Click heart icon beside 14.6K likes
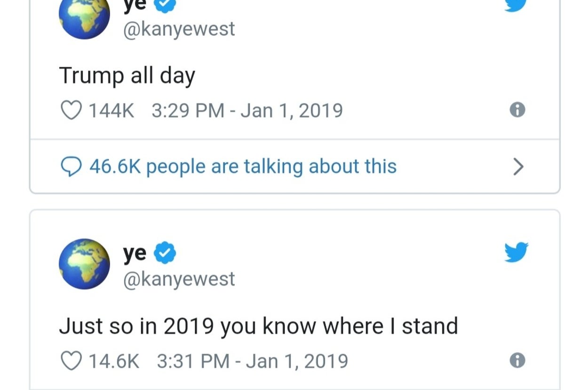This screenshot has width=588, height=390. (71, 361)
